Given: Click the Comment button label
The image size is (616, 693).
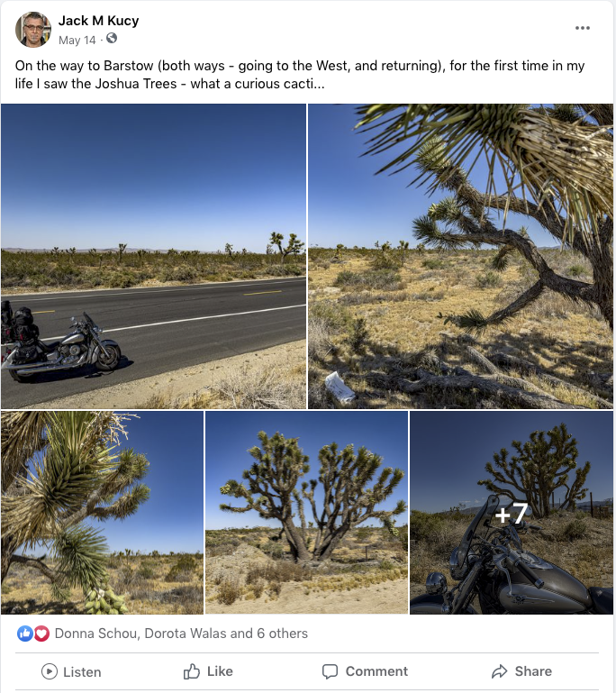Looking at the screenshot, I should [x=376, y=671].
